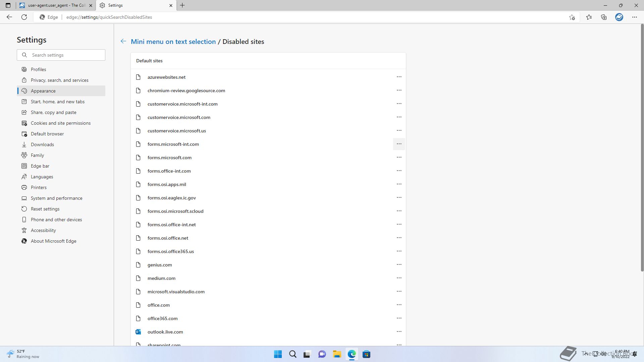Open the Windows Start menu
This screenshot has width=644, height=362.
click(278, 354)
